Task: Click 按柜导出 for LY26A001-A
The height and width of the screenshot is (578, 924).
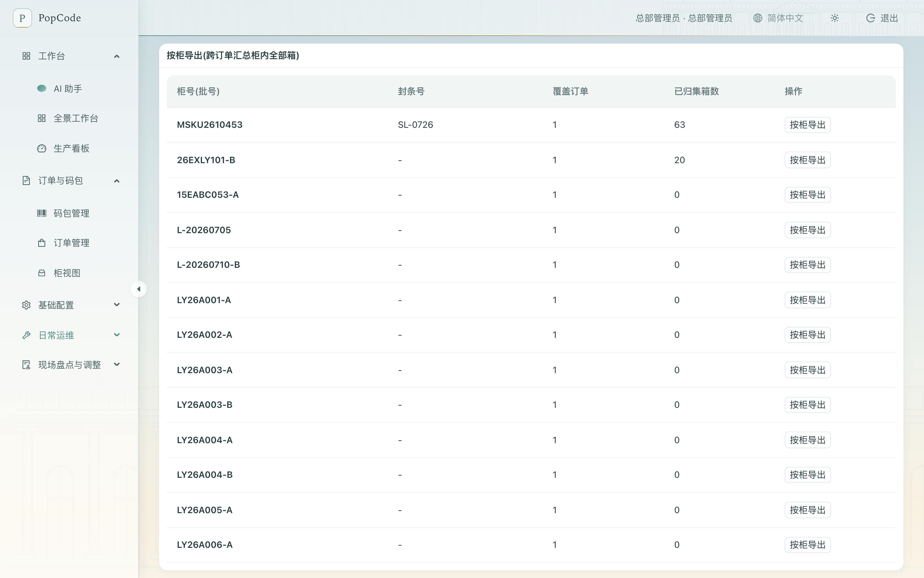Action: coord(808,300)
